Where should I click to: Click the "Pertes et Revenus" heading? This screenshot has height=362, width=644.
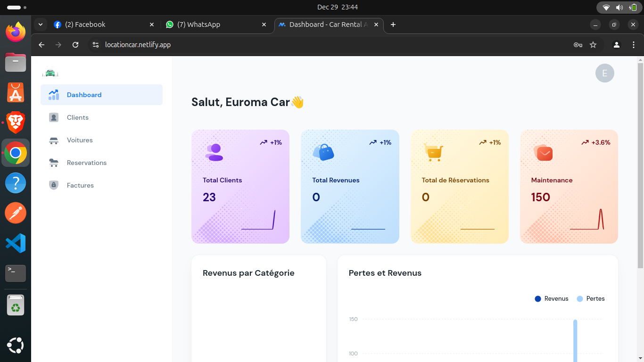click(x=385, y=273)
